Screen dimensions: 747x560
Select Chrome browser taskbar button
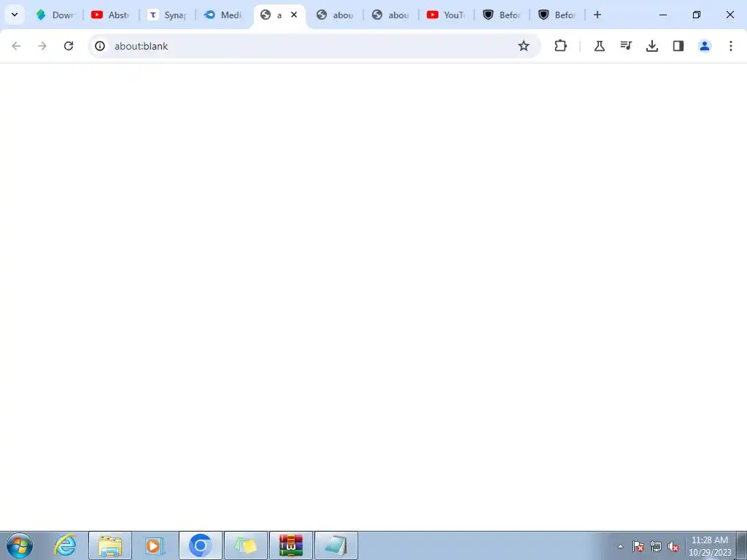pyautogui.click(x=201, y=545)
